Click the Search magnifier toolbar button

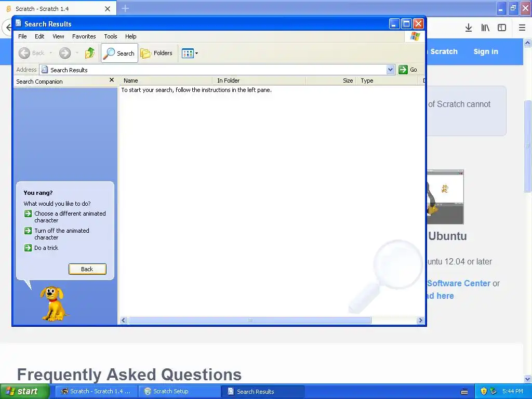pyautogui.click(x=119, y=54)
